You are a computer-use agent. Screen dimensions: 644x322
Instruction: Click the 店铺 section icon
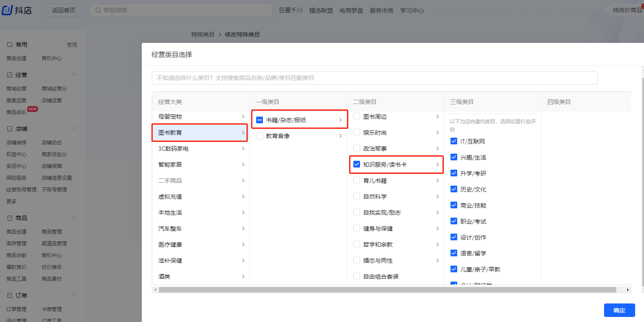pos(10,129)
